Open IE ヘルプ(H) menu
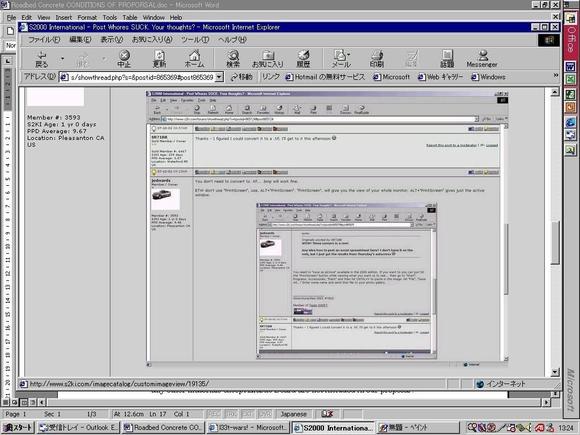 pos(232,40)
